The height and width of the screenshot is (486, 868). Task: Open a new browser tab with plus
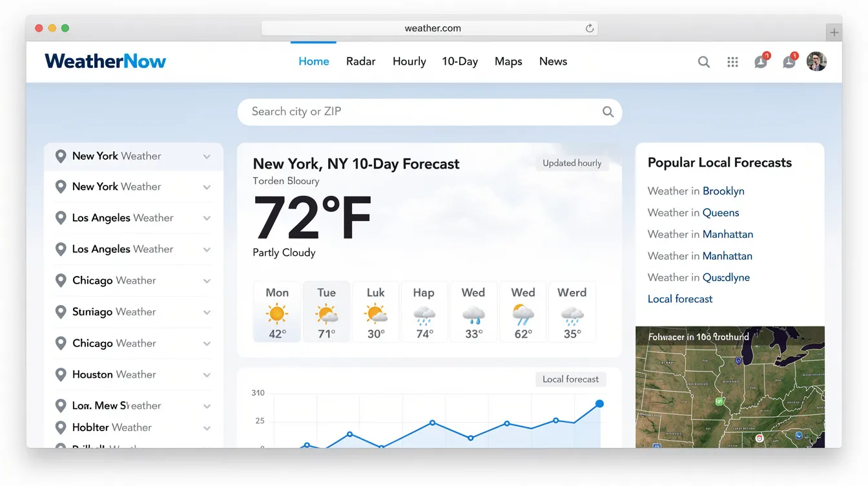tap(834, 32)
